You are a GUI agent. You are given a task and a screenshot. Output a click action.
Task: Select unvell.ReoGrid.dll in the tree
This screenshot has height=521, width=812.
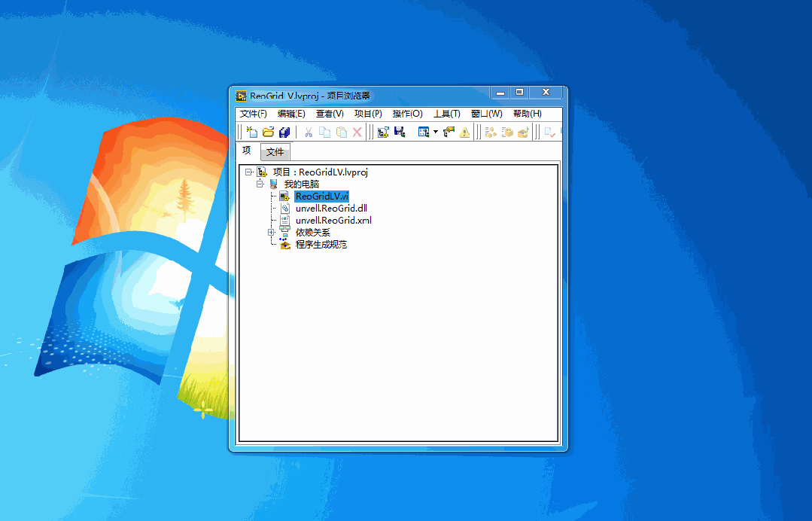(331, 209)
